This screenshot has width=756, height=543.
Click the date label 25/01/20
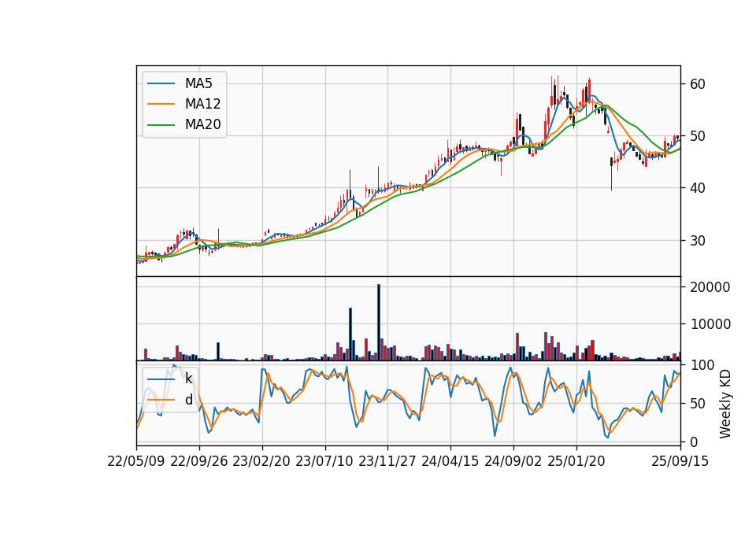576,461
